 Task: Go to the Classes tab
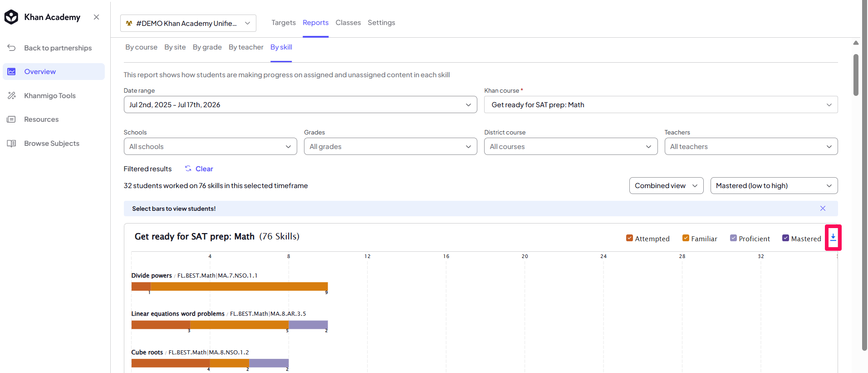point(348,23)
